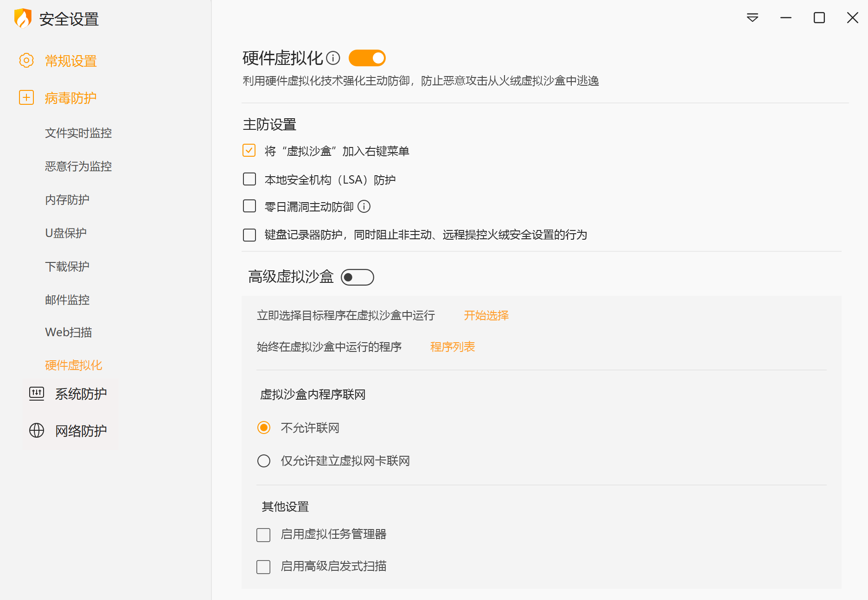The image size is (868, 600).
Task: Switch to the U盘保护 settings page
Action: [x=66, y=233]
